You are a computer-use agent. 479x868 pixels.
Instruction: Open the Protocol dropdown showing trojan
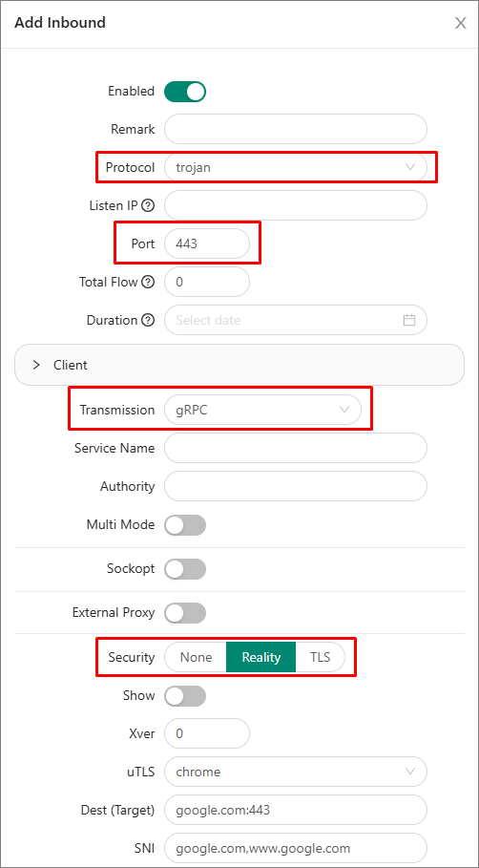coord(296,167)
